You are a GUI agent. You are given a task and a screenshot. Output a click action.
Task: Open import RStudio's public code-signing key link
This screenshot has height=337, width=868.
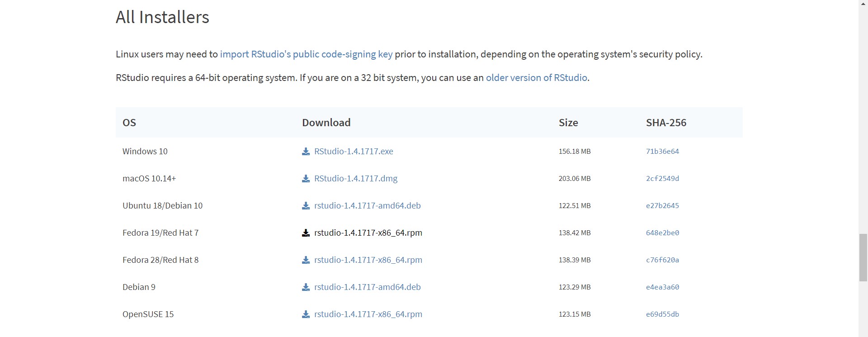click(x=306, y=54)
